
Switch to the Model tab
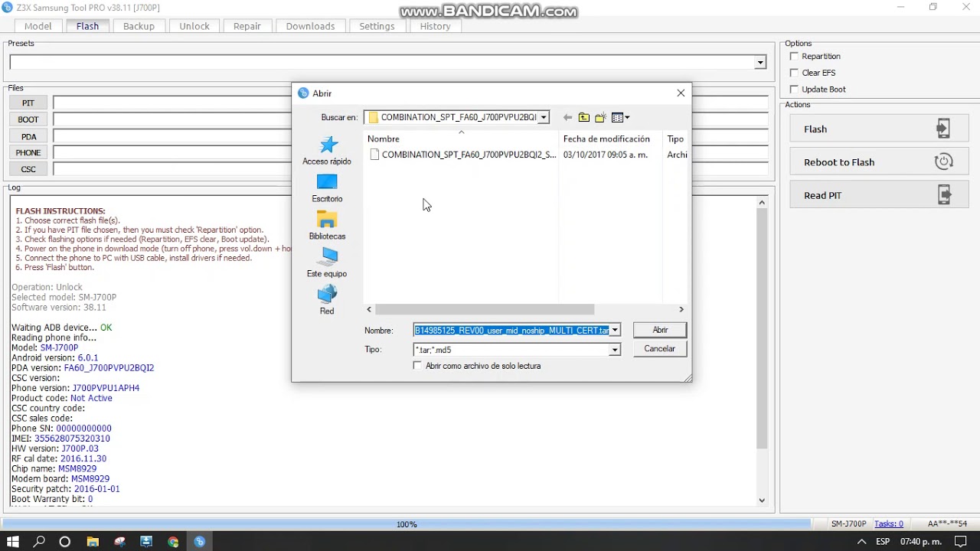tap(38, 26)
